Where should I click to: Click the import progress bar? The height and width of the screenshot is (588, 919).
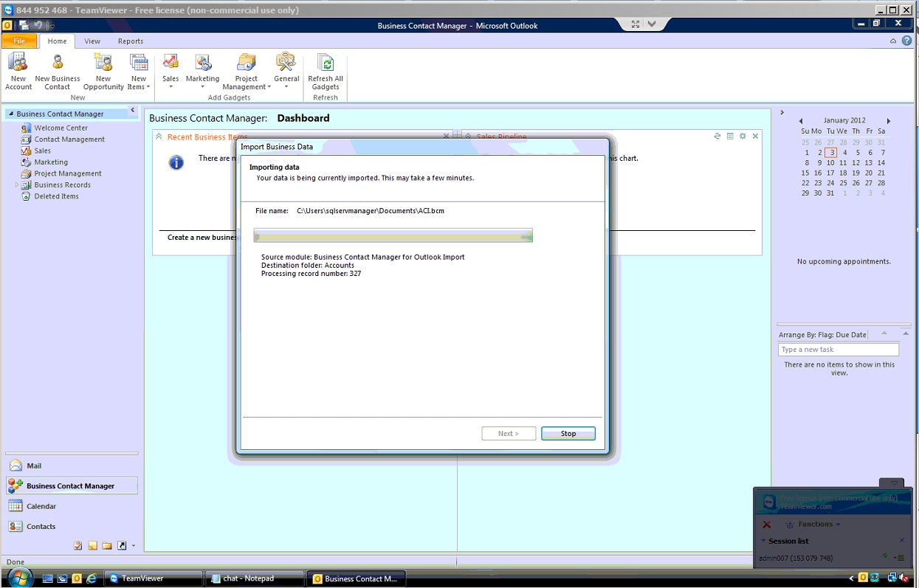pos(393,235)
